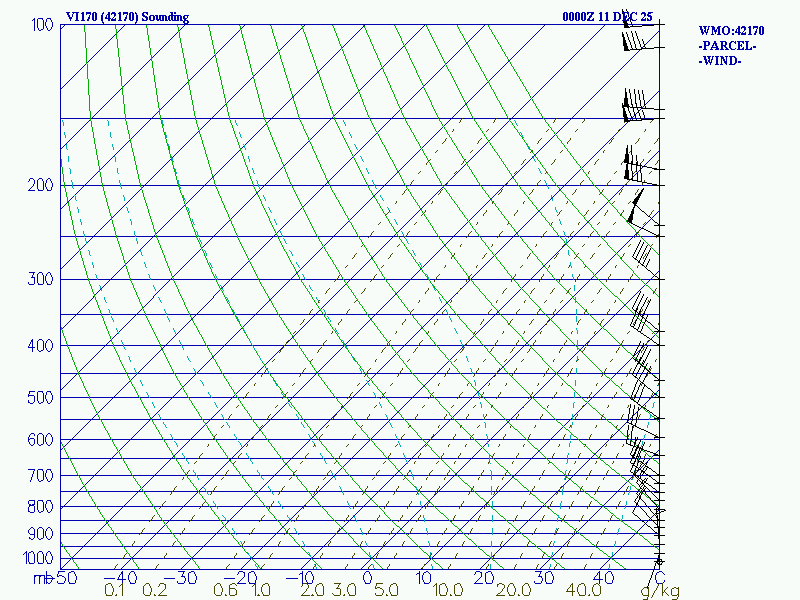The image size is (800, 600).
Task: Click the −40 temperature axis label
Action: 119,578
